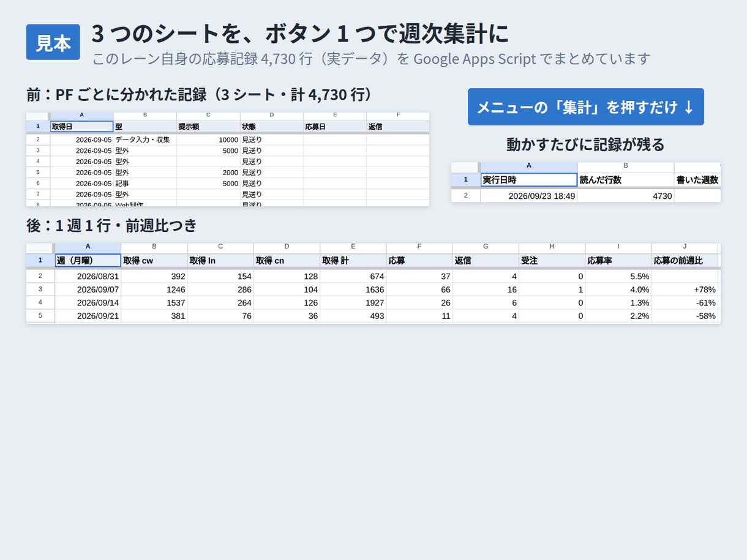The width and height of the screenshot is (747, 560).
Task: Select the 取得 ln header cell
Action: pyautogui.click(x=220, y=261)
